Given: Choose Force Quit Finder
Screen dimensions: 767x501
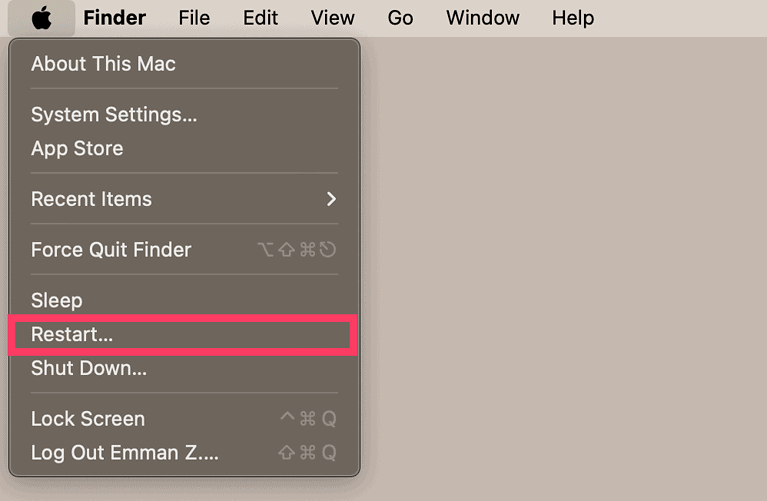Looking at the screenshot, I should tap(111, 250).
